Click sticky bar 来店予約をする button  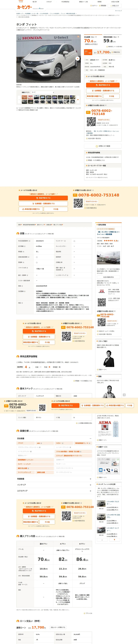tap(65, 406)
